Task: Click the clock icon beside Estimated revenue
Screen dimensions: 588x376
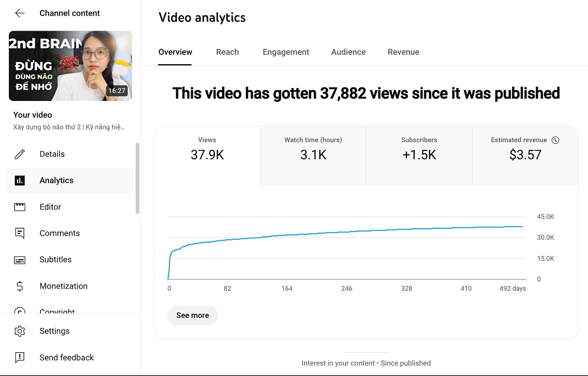Action: click(x=556, y=140)
